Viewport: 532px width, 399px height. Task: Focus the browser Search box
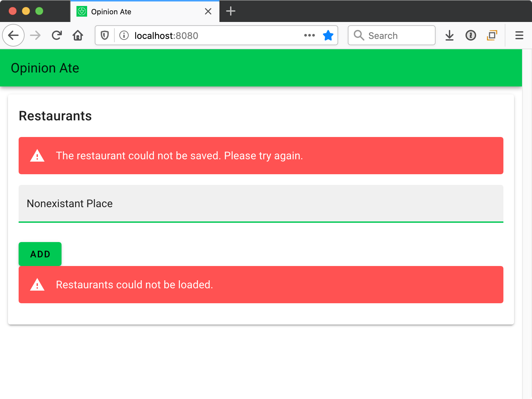coord(392,35)
